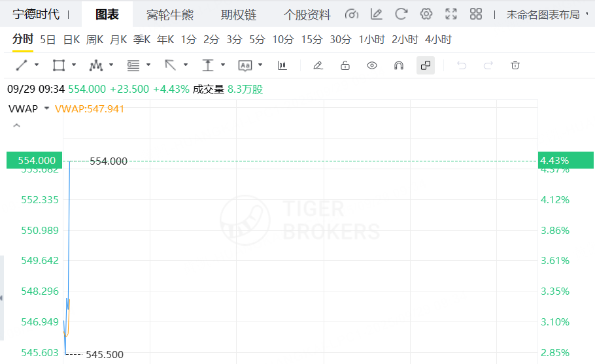Viewport: 595px width, 364px height.
Task: Open the 个股资料 tab
Action: [307, 14]
